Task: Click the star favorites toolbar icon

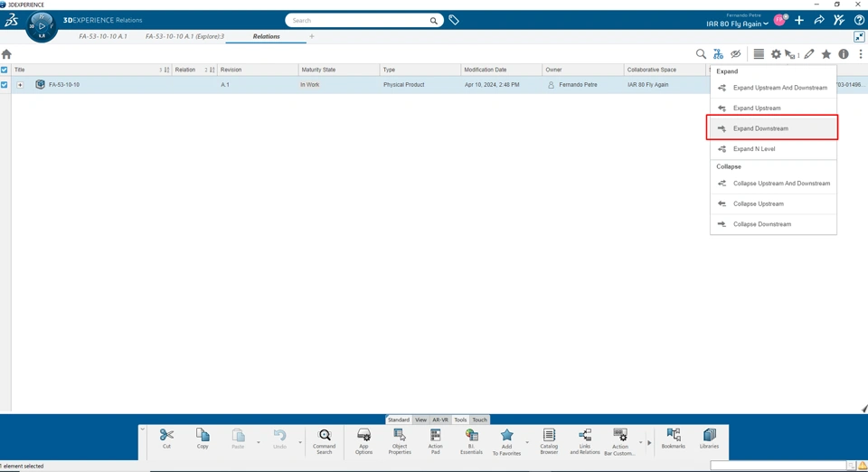Action: [x=826, y=53]
